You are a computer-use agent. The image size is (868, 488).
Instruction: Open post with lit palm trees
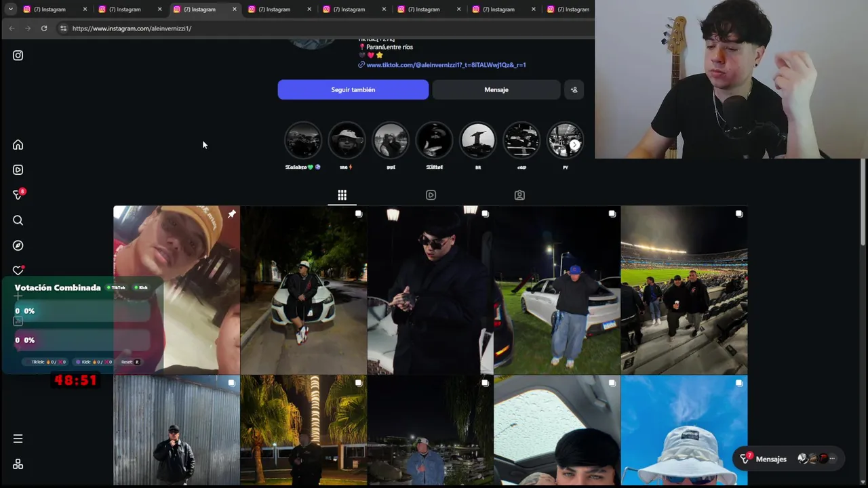point(303,430)
